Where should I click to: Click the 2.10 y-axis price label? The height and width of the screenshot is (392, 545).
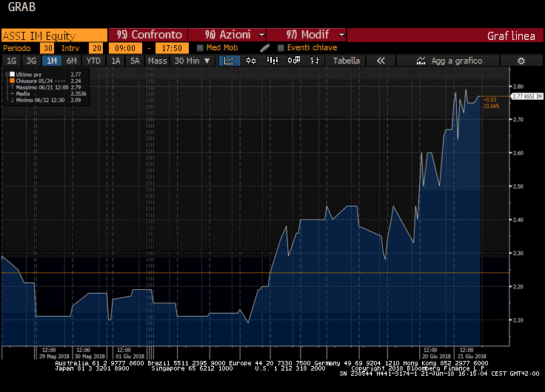pyautogui.click(x=518, y=320)
